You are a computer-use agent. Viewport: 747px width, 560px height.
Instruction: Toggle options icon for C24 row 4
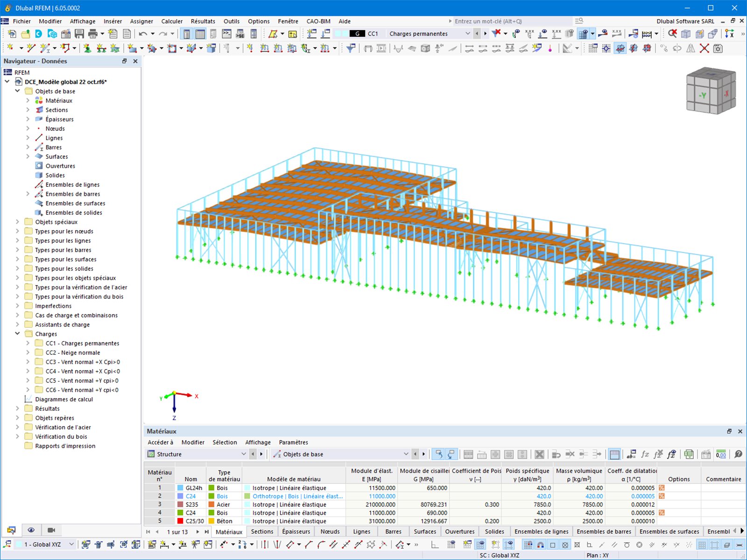pos(662,513)
